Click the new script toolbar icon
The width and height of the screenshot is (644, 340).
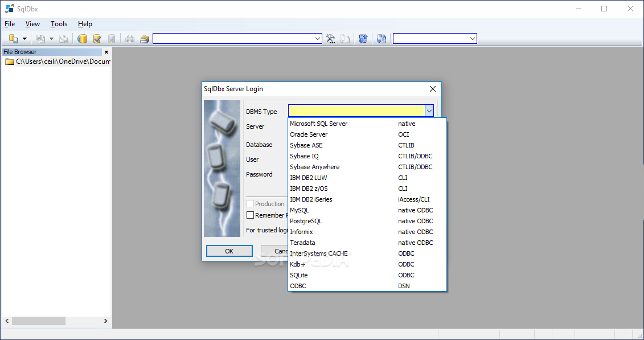(14, 39)
